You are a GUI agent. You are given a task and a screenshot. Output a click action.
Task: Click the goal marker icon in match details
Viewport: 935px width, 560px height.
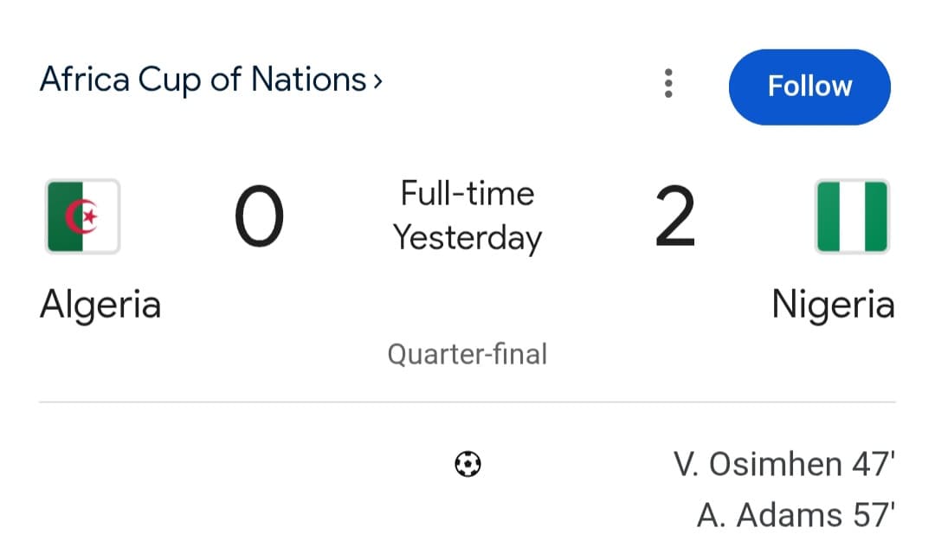467,465
